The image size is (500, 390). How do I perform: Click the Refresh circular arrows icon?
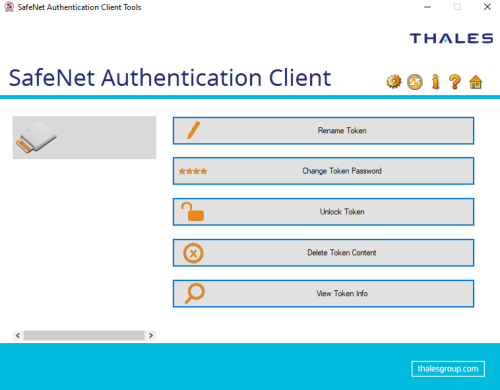415,82
